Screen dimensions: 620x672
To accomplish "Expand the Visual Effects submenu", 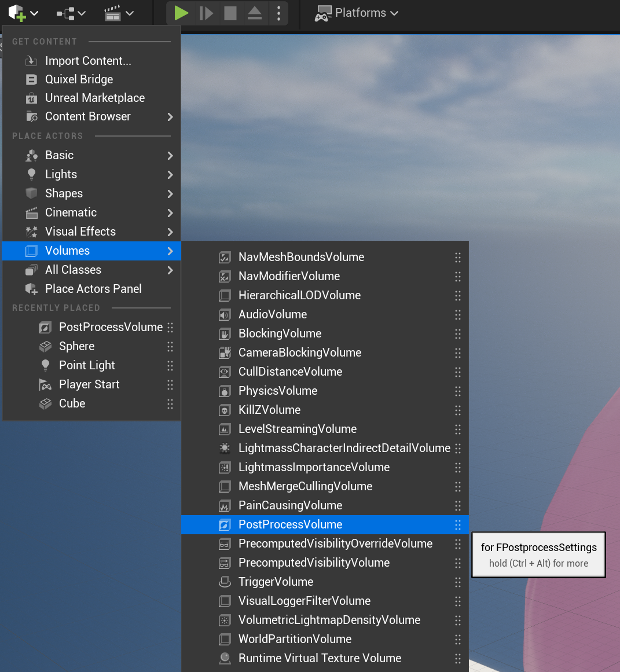I will [91, 232].
